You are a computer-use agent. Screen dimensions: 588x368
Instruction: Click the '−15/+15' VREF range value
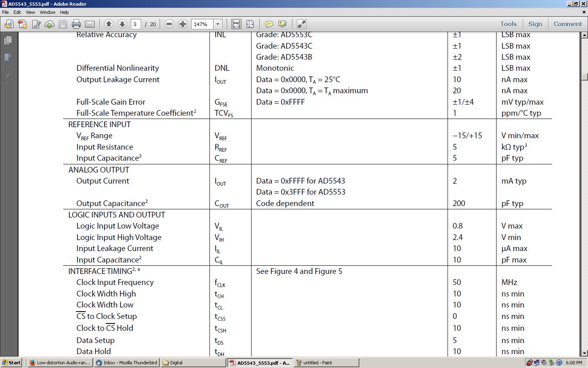click(467, 135)
